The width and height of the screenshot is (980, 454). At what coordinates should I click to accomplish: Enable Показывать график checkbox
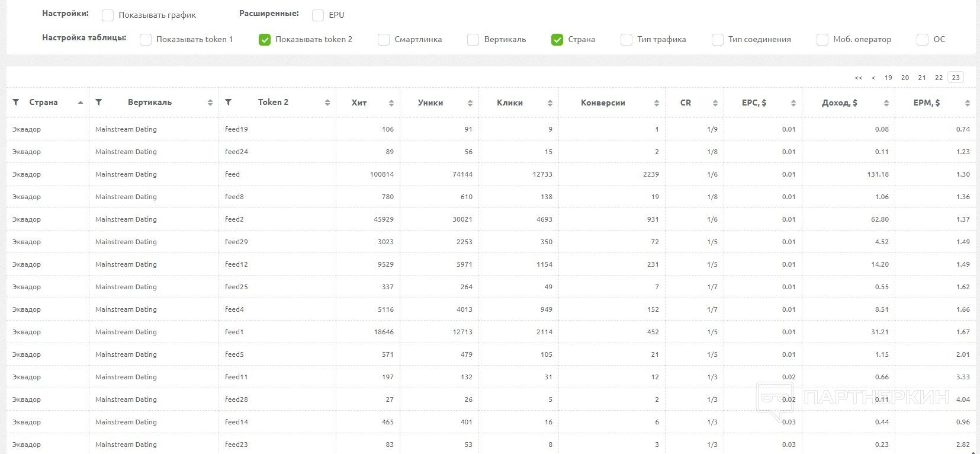point(108,15)
